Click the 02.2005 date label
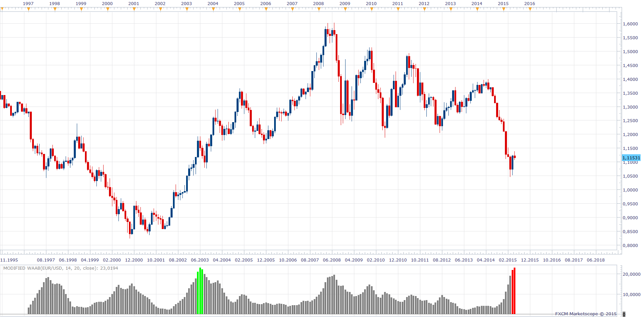The image size is (644, 317). pos(244,260)
